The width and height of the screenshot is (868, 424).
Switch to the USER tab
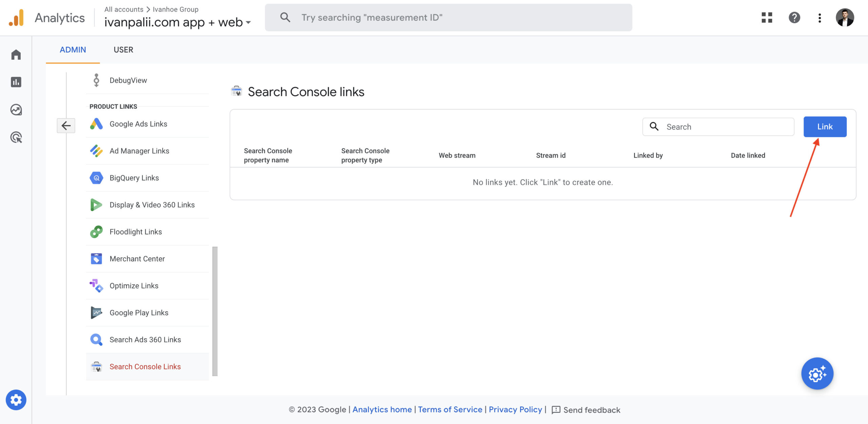[x=123, y=50]
